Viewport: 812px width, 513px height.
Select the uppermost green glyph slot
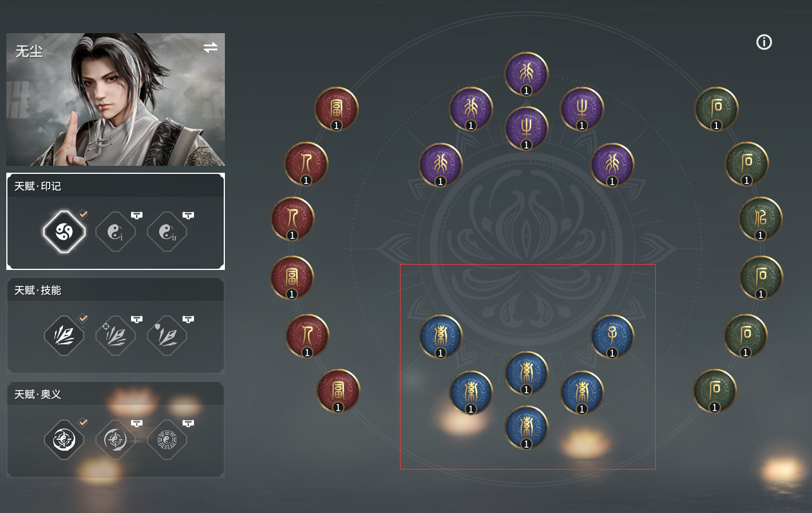coord(716,109)
